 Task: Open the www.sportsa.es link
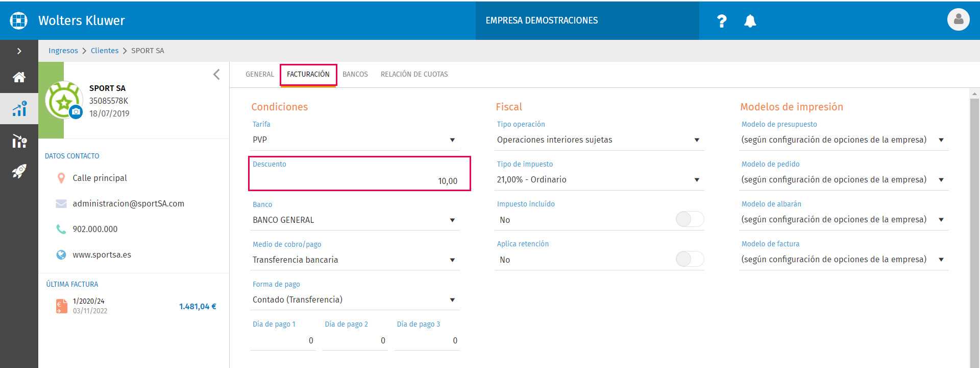(102, 255)
